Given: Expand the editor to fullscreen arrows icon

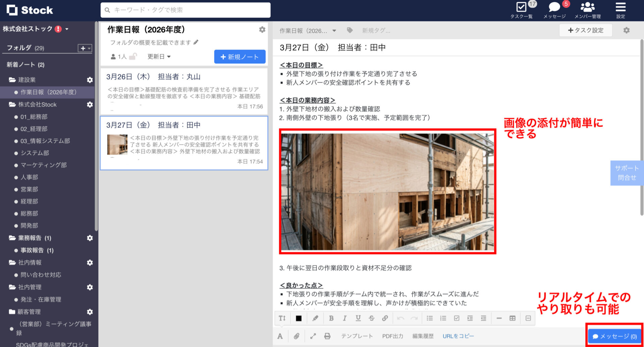Looking at the screenshot, I should (313, 336).
